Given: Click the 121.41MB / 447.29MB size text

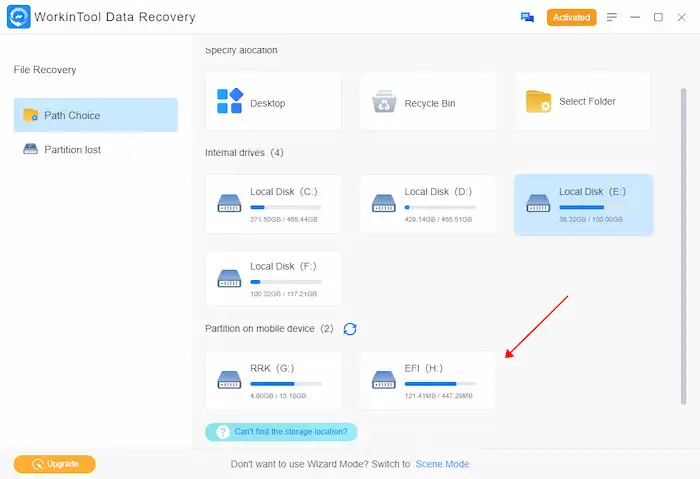Looking at the screenshot, I should pos(438,396).
